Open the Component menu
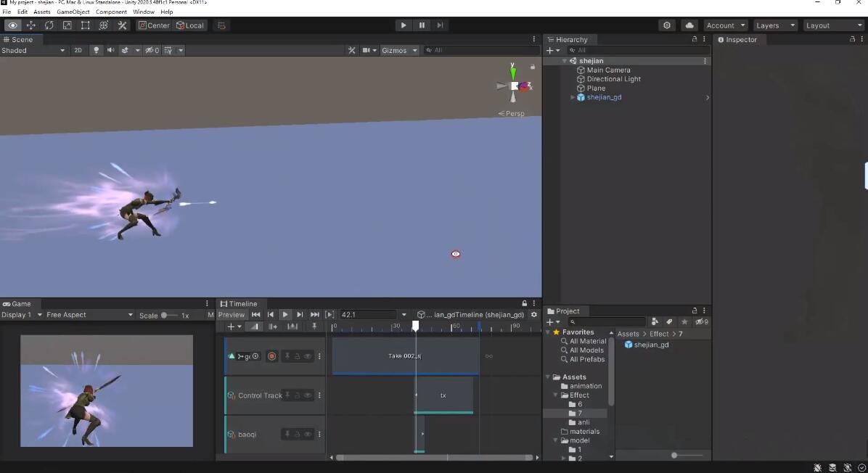Screen dimensions: 868x473 coord(111,12)
